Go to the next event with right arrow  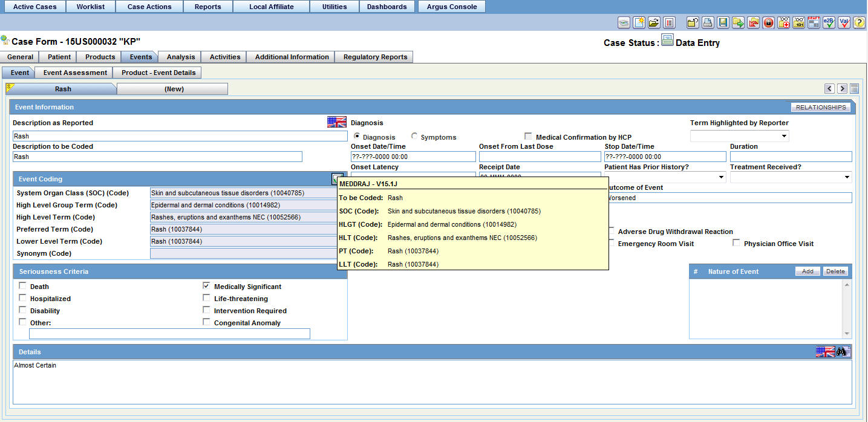pos(842,89)
